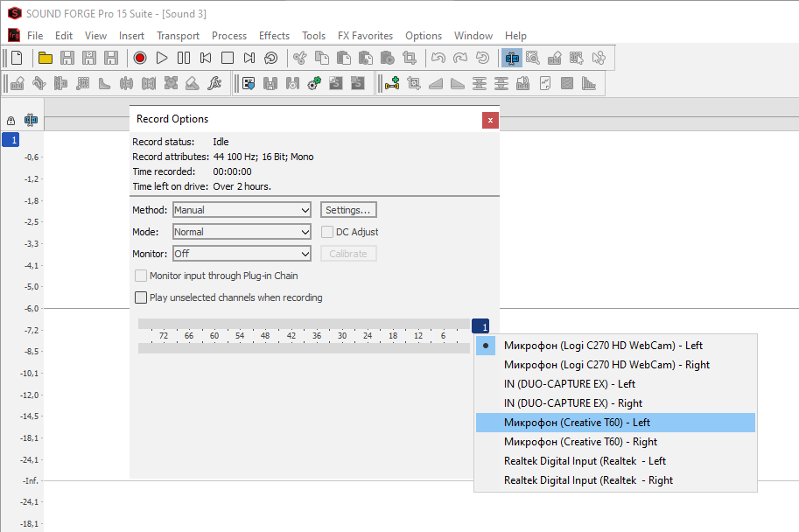Click the Settings... button

tap(348, 210)
